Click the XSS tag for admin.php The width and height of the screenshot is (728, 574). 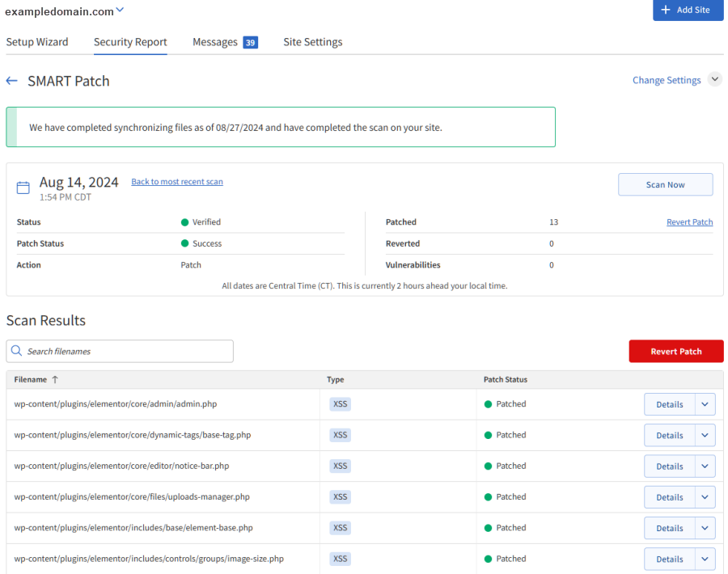coord(340,404)
